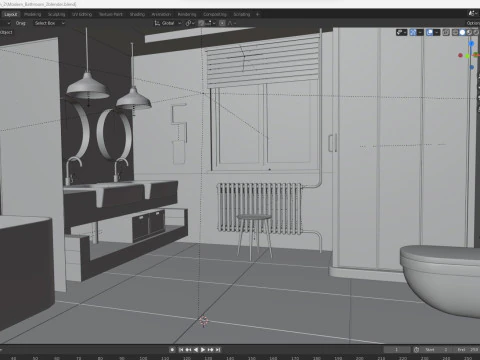The height and width of the screenshot is (360, 480).
Task: Switch to the Shading workspace
Action: pyautogui.click(x=137, y=14)
